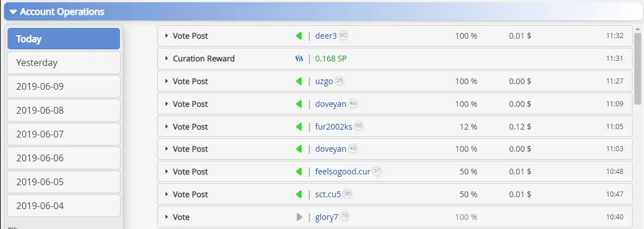Click the green upvote arrow beside sct.cu5

tap(299, 194)
